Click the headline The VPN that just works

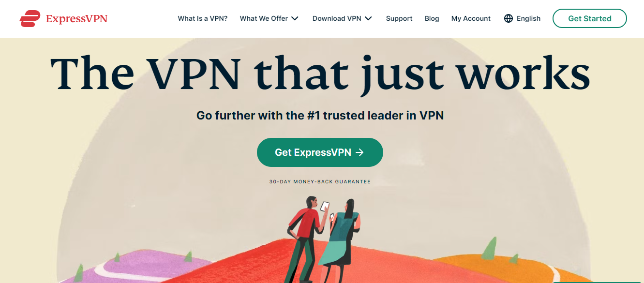320,73
